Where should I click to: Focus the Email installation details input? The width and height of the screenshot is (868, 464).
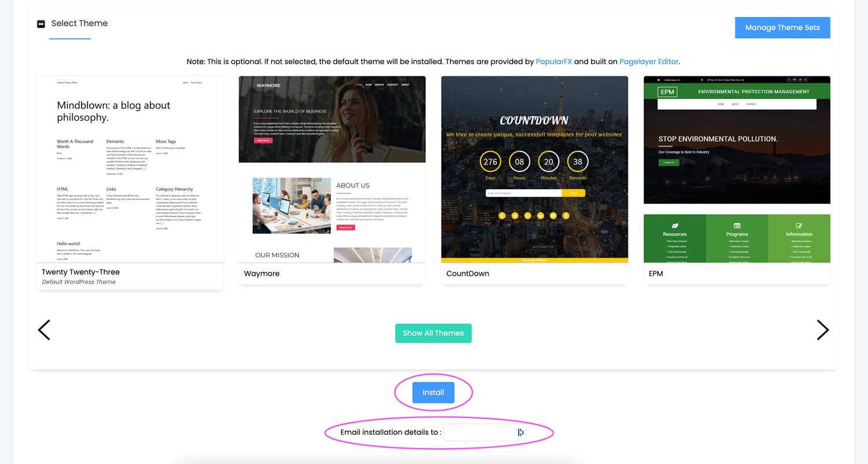479,432
